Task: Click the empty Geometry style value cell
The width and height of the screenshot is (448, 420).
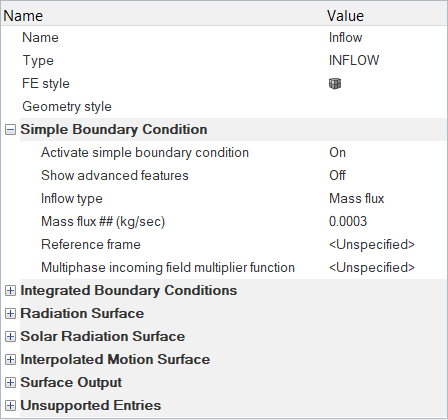Action: (387, 107)
